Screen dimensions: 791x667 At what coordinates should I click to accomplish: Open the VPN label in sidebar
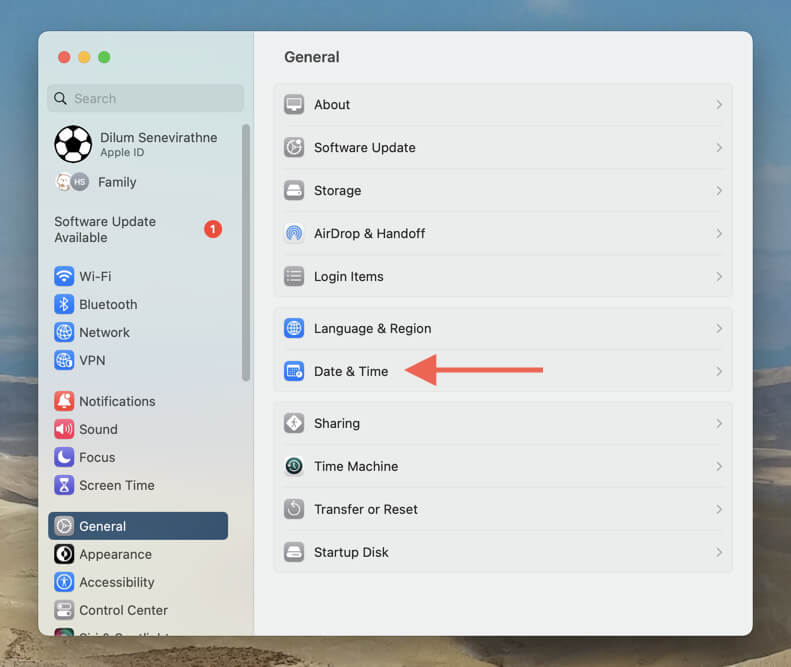(x=92, y=360)
